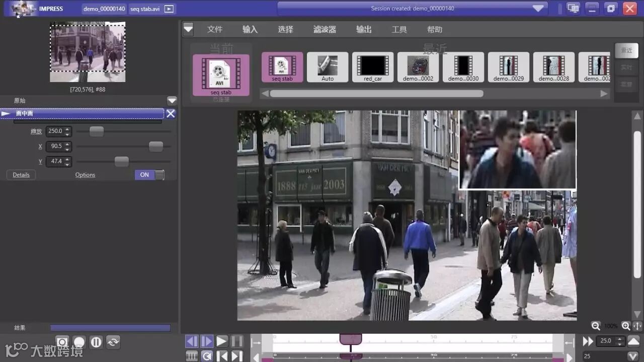Step one frame forward
Viewport: 644px width, 362px height.
pos(207,341)
